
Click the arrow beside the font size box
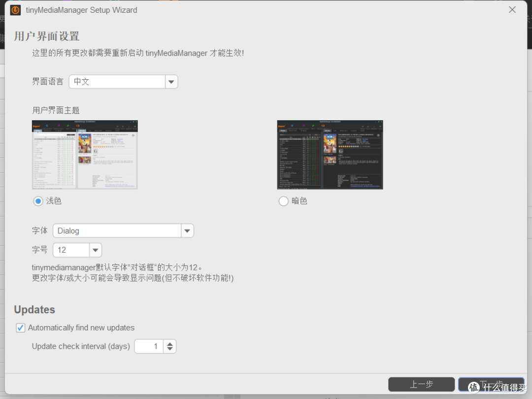coord(96,250)
